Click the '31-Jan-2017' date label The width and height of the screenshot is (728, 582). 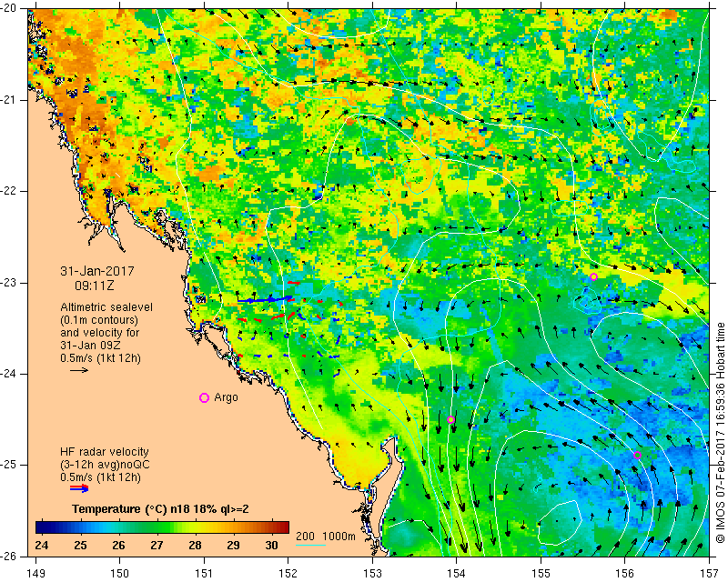pyautogui.click(x=97, y=271)
